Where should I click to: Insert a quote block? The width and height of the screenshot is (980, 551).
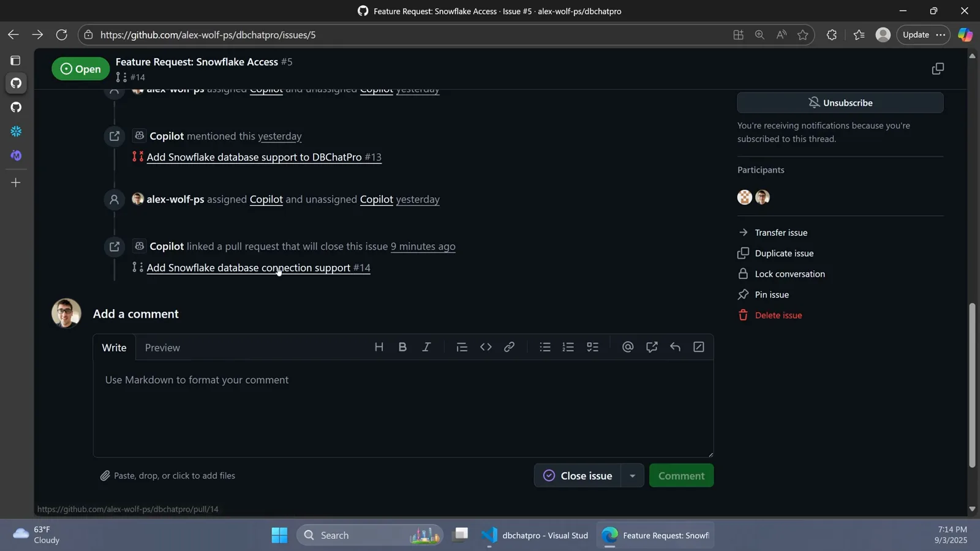(x=462, y=347)
